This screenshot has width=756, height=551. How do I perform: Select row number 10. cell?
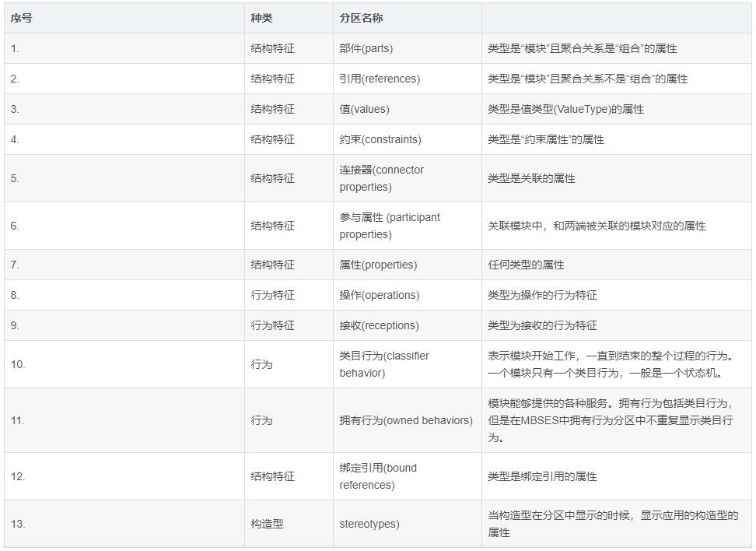[124, 364]
